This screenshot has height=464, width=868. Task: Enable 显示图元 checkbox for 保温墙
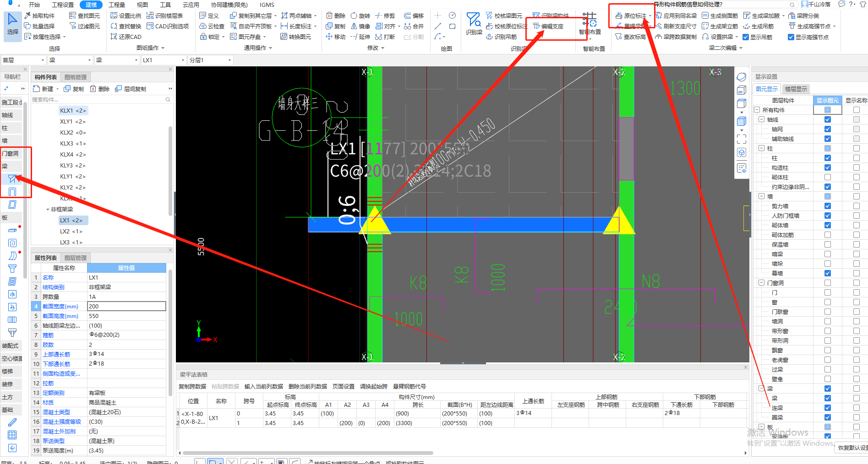click(x=828, y=244)
